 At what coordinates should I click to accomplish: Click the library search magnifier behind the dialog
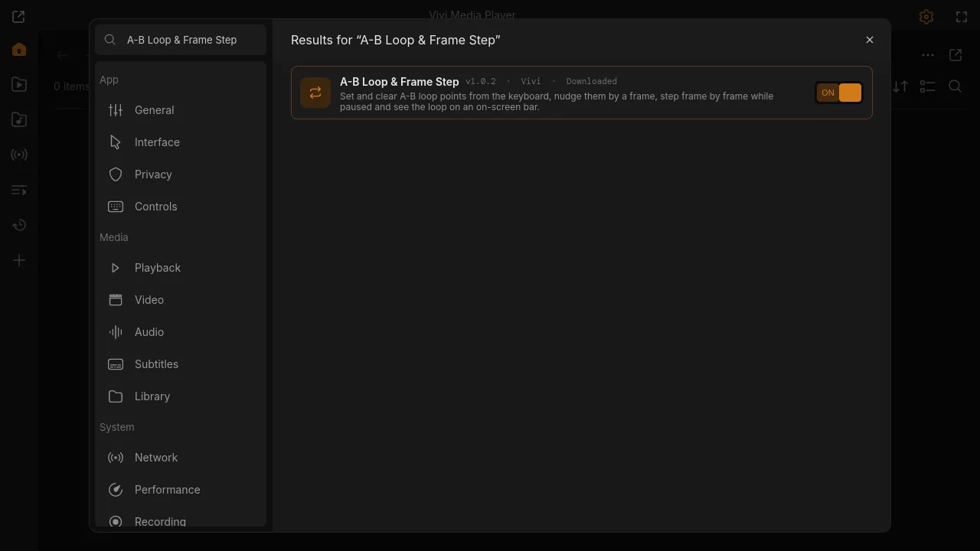955,86
